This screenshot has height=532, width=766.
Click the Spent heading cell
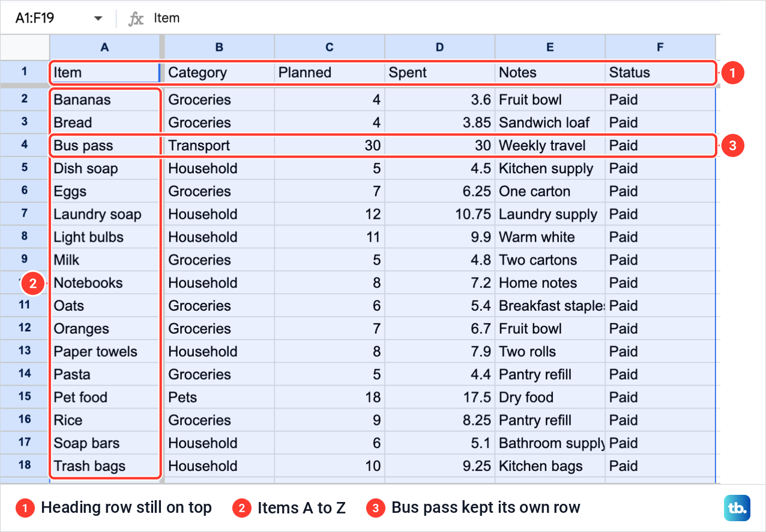tap(440, 73)
